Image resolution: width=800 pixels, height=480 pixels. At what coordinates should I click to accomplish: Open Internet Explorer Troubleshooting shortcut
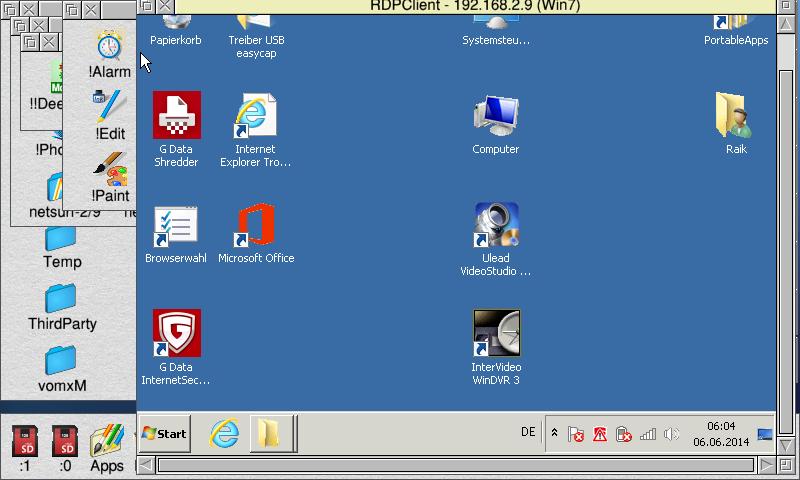[x=255, y=129]
